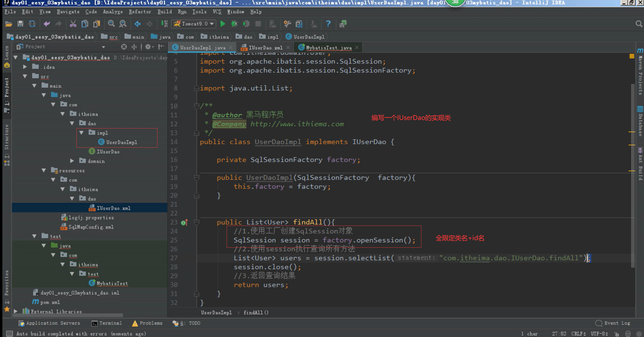Start debugging with the Debug icon
Viewport: 644px width, 337px height.
[234, 24]
